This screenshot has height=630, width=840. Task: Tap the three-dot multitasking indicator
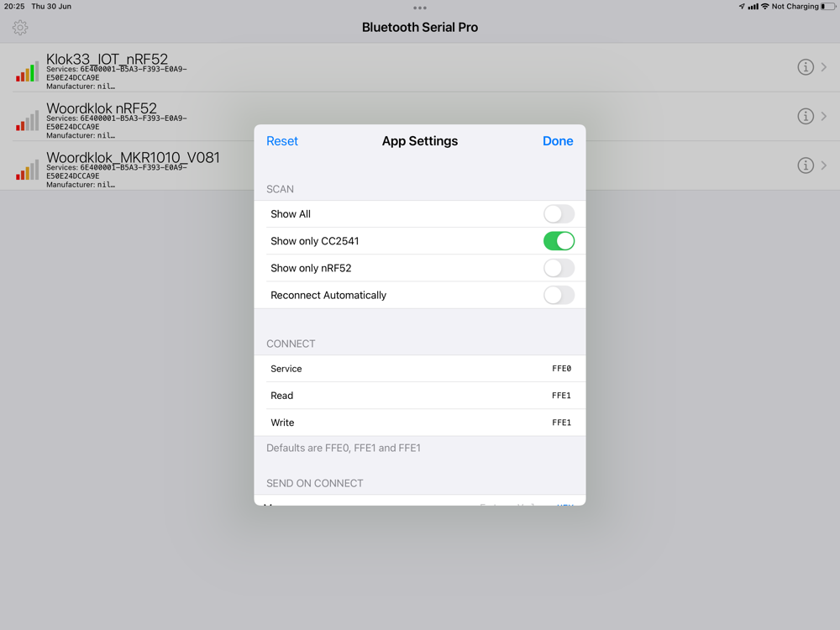click(420, 8)
